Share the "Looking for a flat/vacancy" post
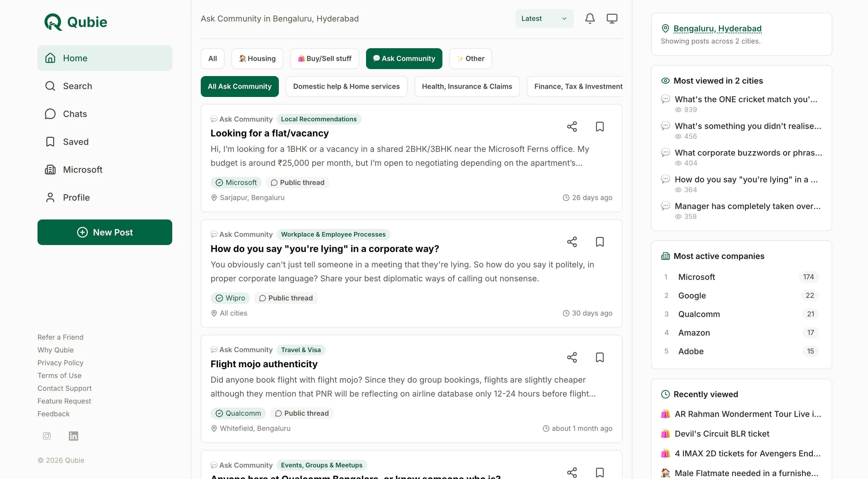The height and width of the screenshot is (479, 868). coord(572,127)
